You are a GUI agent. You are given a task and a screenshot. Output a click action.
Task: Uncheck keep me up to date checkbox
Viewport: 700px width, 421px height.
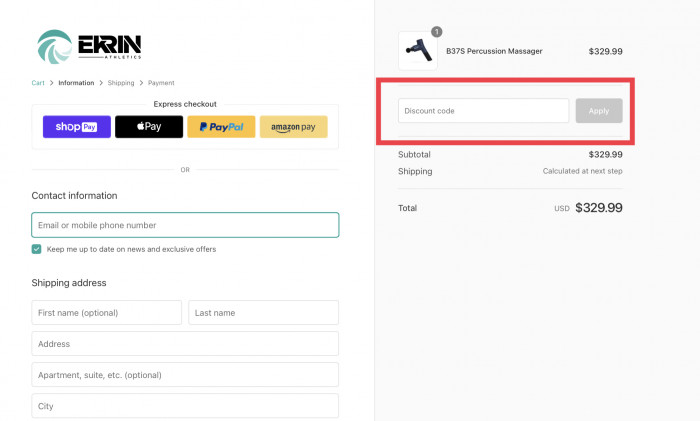(37, 249)
